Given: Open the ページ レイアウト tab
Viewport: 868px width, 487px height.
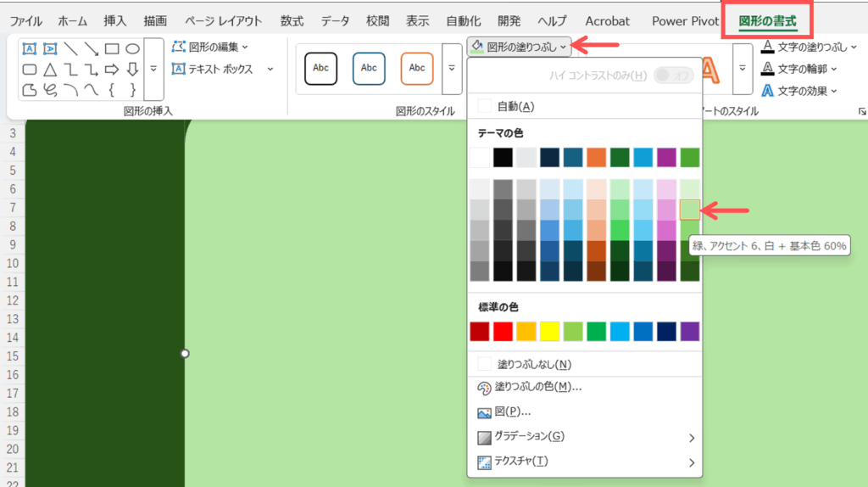Looking at the screenshot, I should 223,20.
